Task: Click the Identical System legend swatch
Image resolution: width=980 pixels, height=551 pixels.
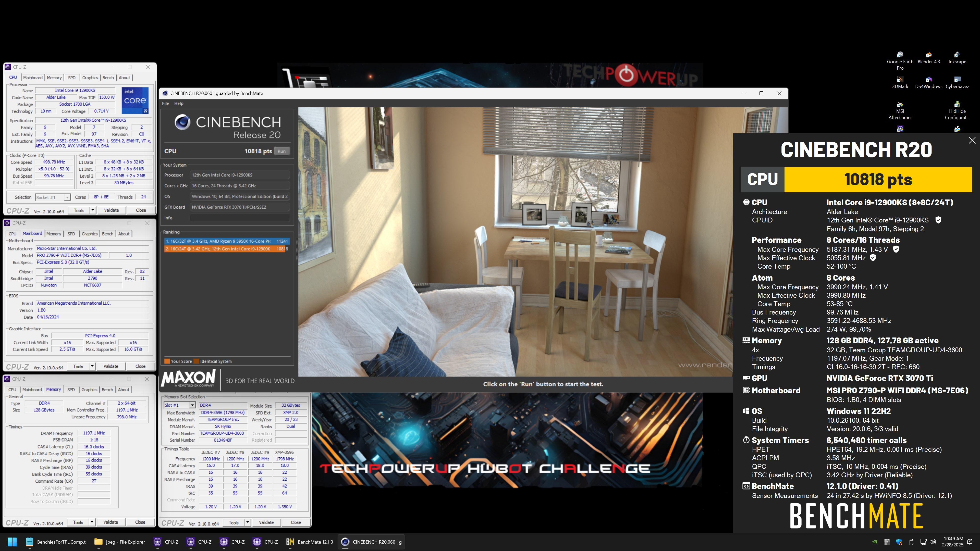Action: pyautogui.click(x=196, y=361)
